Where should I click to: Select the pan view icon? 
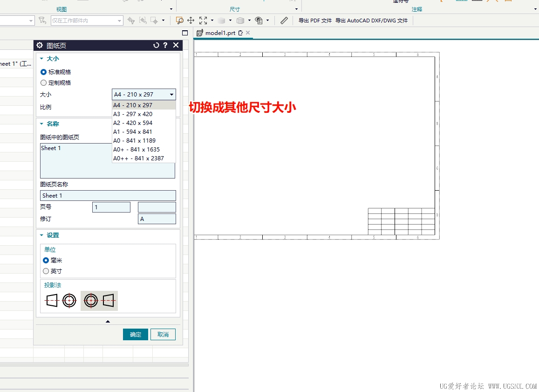coord(191,21)
